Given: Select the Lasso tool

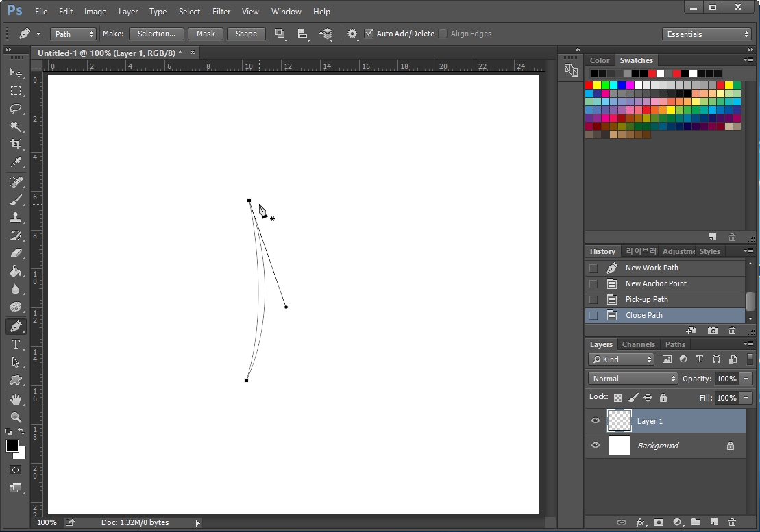Looking at the screenshot, I should tap(16, 108).
